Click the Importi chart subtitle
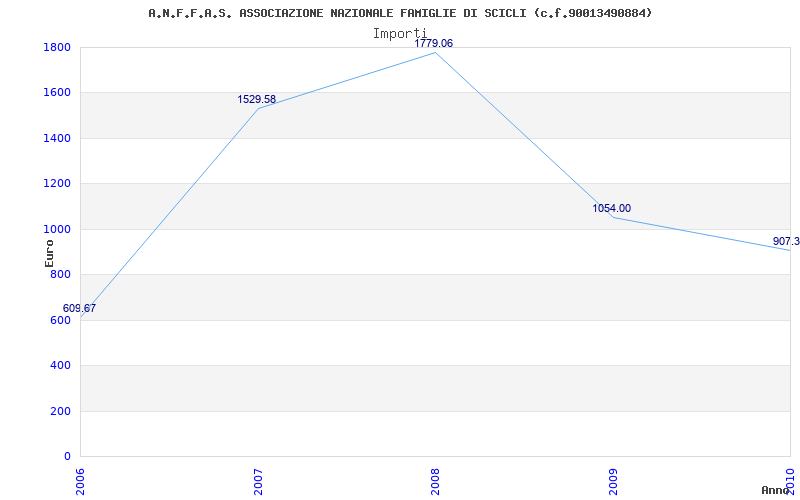 click(400, 34)
